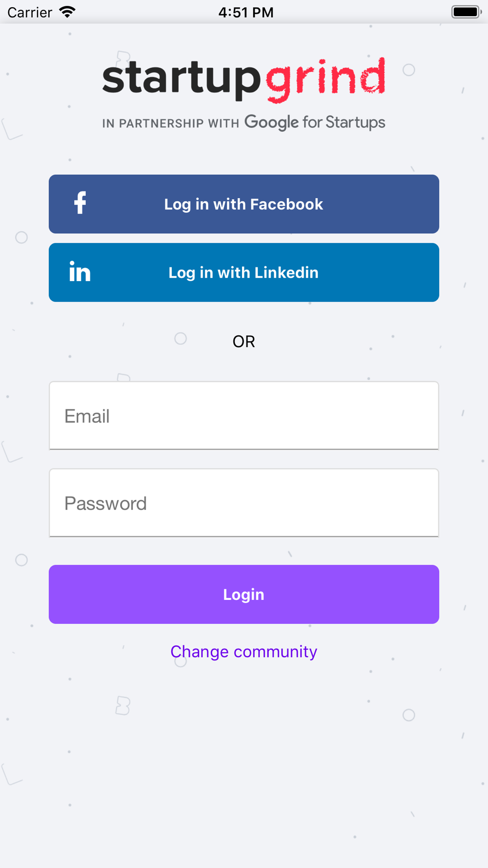Click the Google wordmark under the logo
This screenshot has width=488, height=868.
(271, 123)
